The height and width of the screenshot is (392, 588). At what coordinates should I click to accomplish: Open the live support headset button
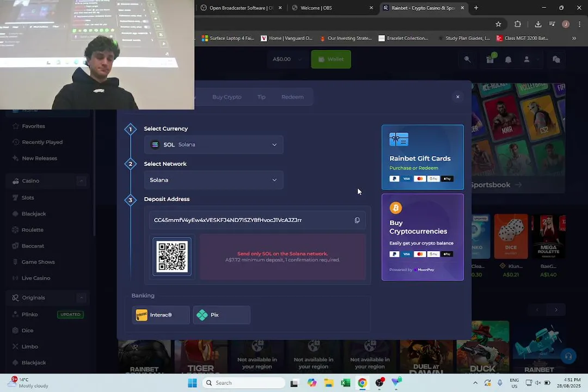point(568,356)
